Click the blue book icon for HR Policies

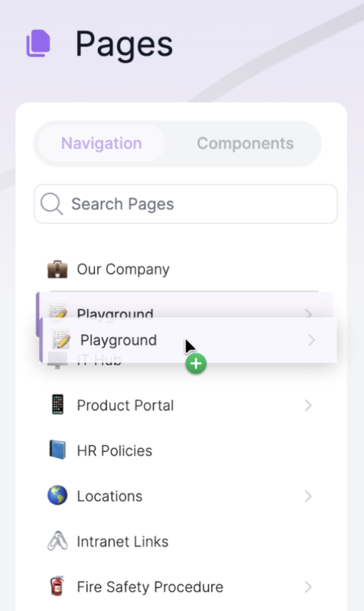tap(57, 450)
